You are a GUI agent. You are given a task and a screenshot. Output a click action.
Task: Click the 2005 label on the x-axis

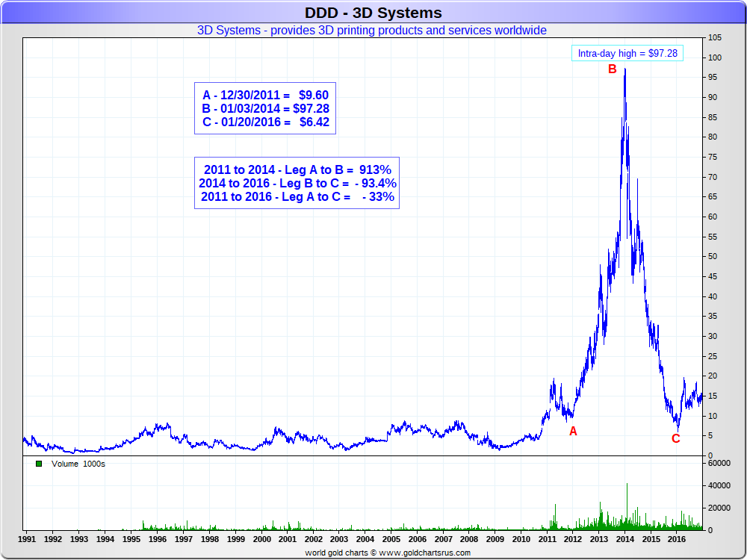click(391, 539)
